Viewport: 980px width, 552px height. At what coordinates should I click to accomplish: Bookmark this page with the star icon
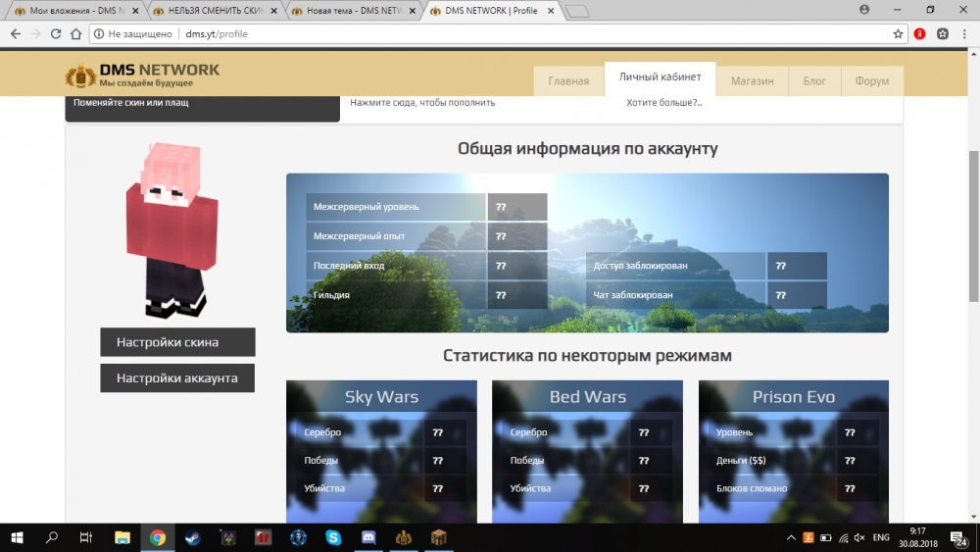pos(898,33)
